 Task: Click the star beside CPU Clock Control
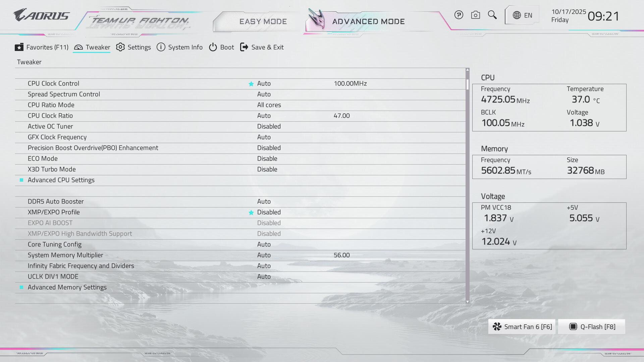251,84
